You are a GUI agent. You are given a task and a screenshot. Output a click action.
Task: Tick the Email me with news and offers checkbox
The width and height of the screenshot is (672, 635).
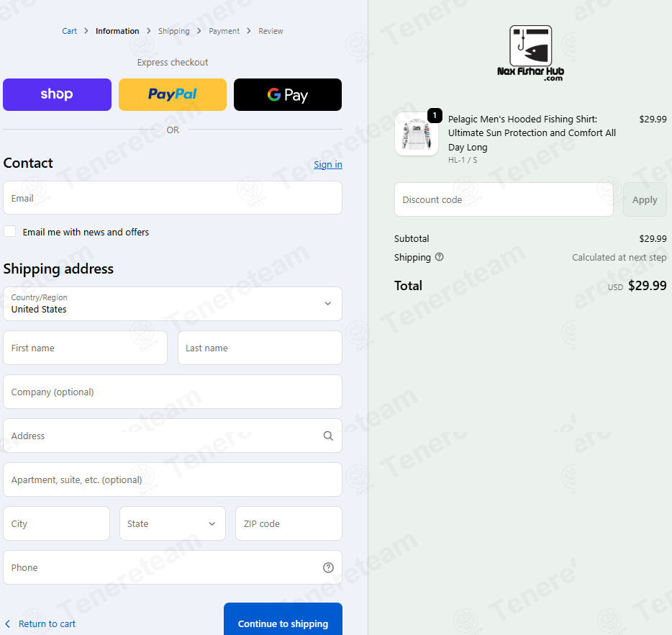coord(10,232)
